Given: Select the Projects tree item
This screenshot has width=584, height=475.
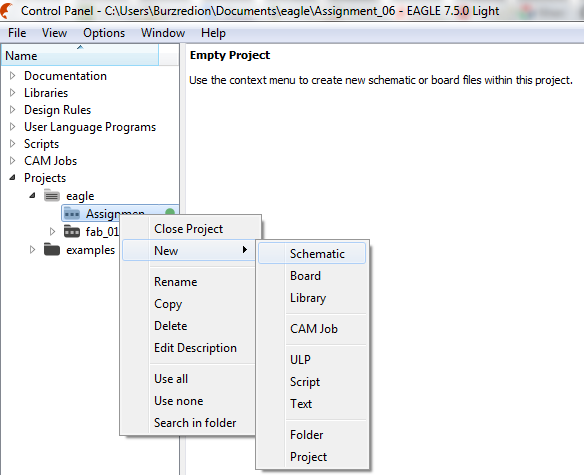Looking at the screenshot, I should click(45, 178).
